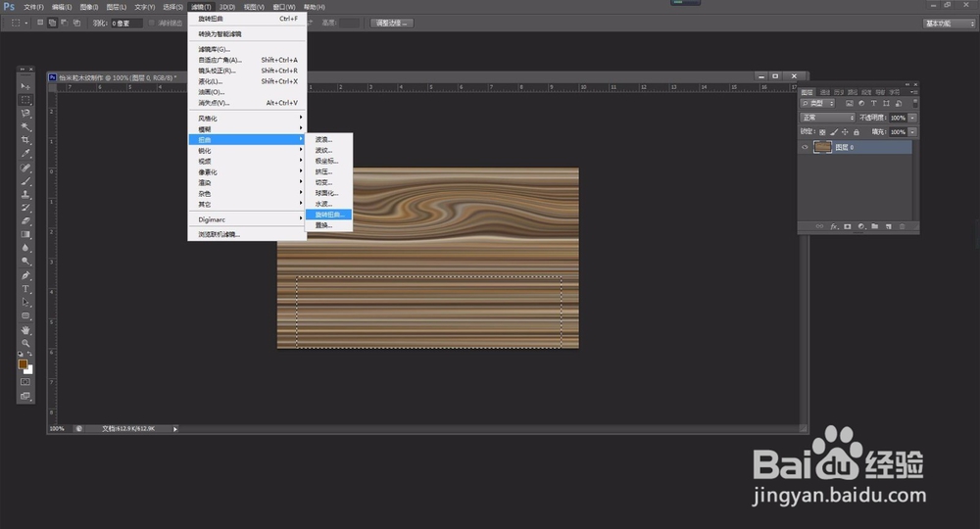Click the feather 羽化 input field
This screenshot has height=529, width=980.
[126, 24]
